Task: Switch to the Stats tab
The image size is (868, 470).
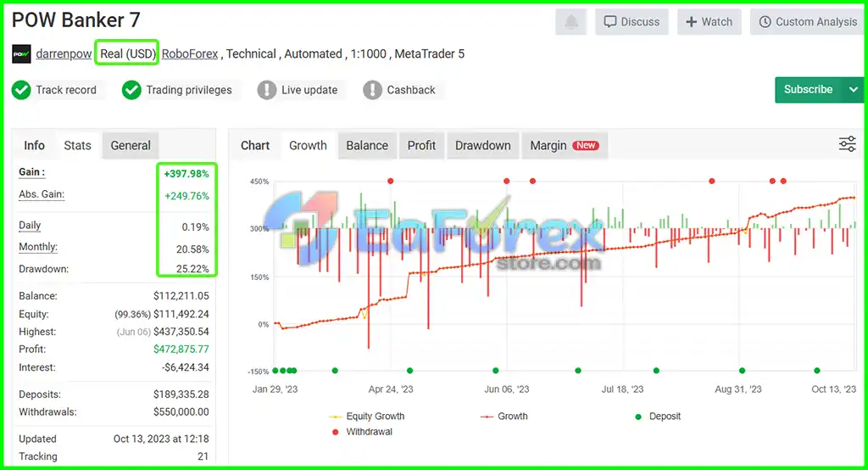Action: 77,145
